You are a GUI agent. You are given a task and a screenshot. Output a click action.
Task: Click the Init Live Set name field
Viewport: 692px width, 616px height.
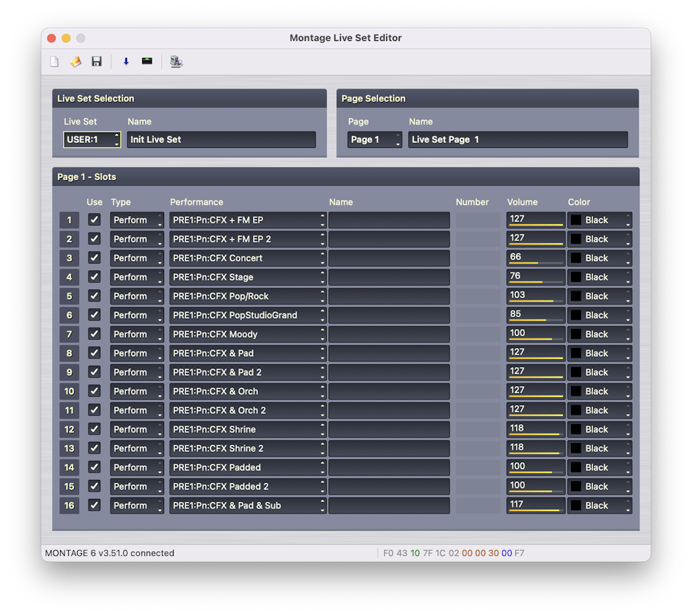click(x=221, y=140)
